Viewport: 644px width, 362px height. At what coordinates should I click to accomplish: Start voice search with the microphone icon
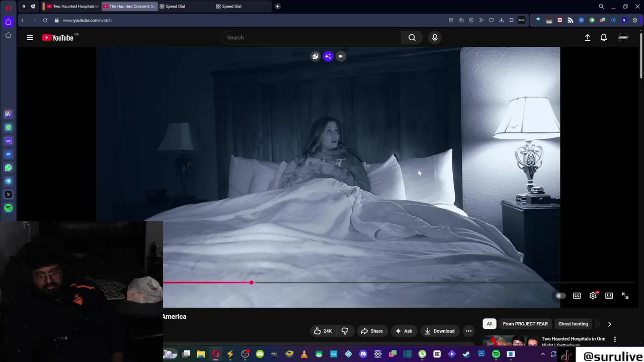coord(435,37)
